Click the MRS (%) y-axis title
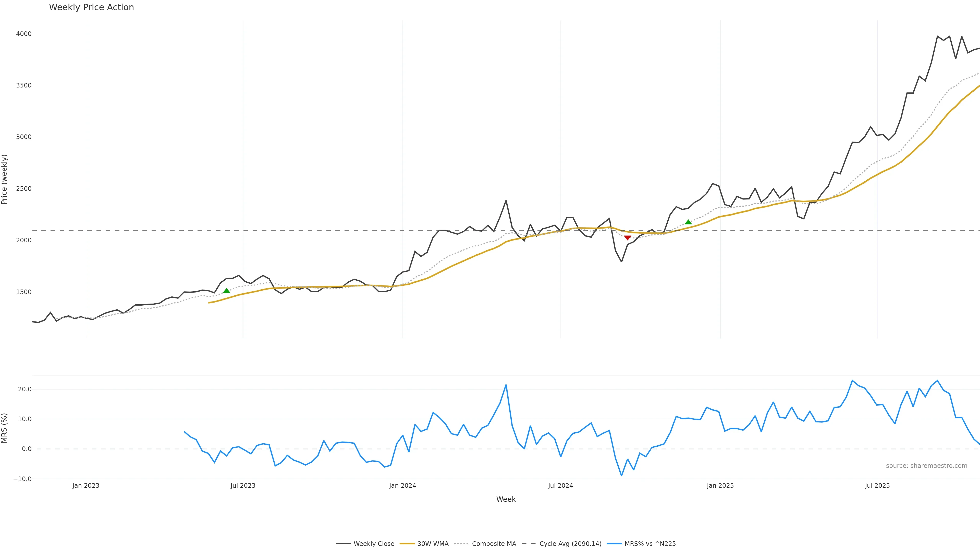The width and height of the screenshot is (980, 551). tap(5, 428)
